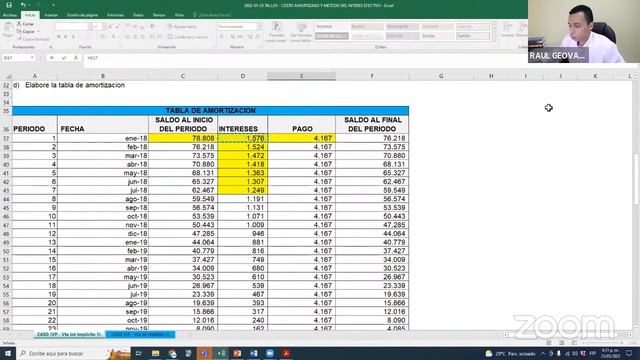The image size is (640, 360).
Task: Apply the Salida cell style
Action: click(x=472, y=36)
